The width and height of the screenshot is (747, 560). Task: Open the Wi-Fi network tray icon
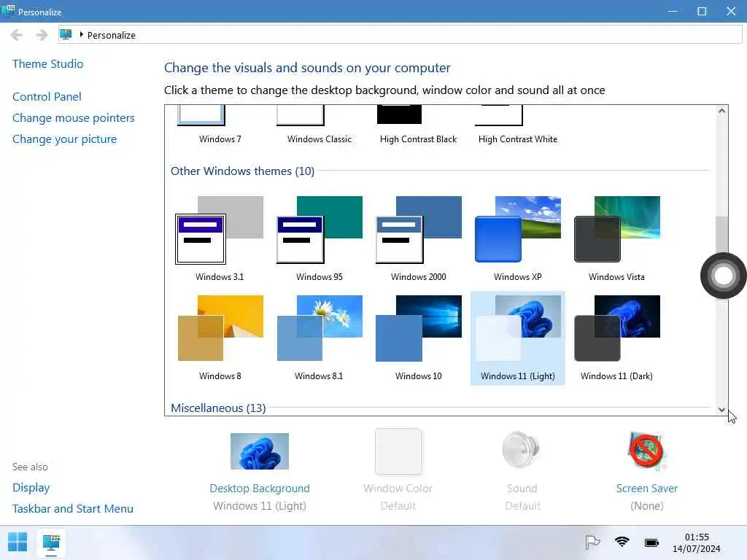coord(622,542)
